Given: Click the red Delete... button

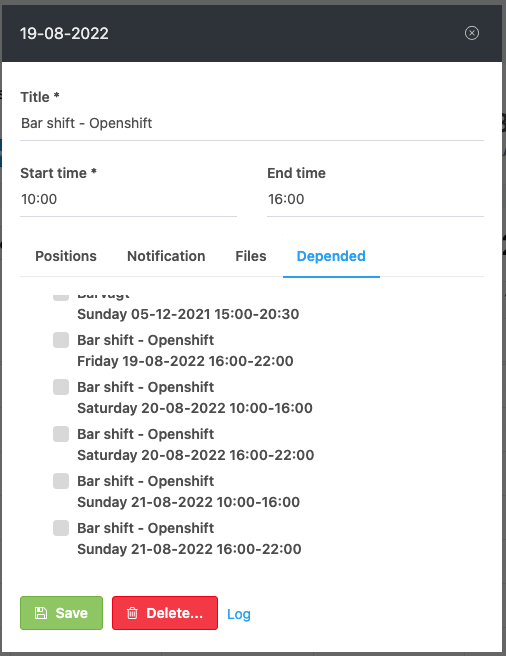Looking at the screenshot, I should point(165,613).
